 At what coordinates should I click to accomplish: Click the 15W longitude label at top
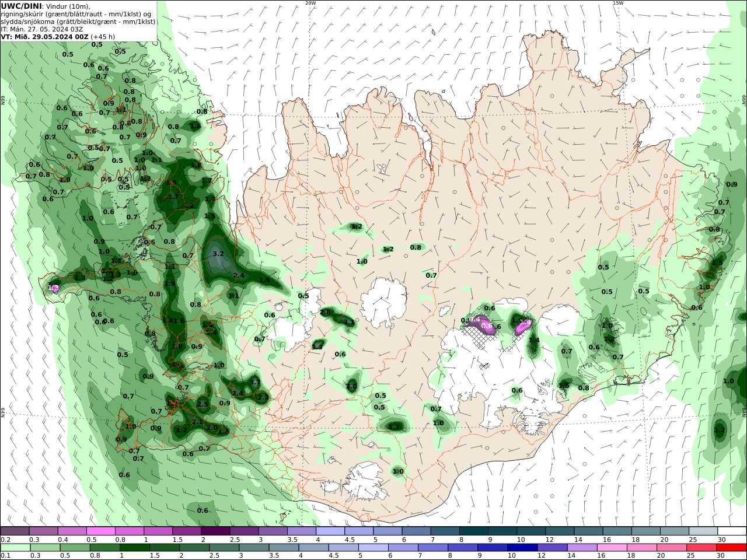click(617, 3)
